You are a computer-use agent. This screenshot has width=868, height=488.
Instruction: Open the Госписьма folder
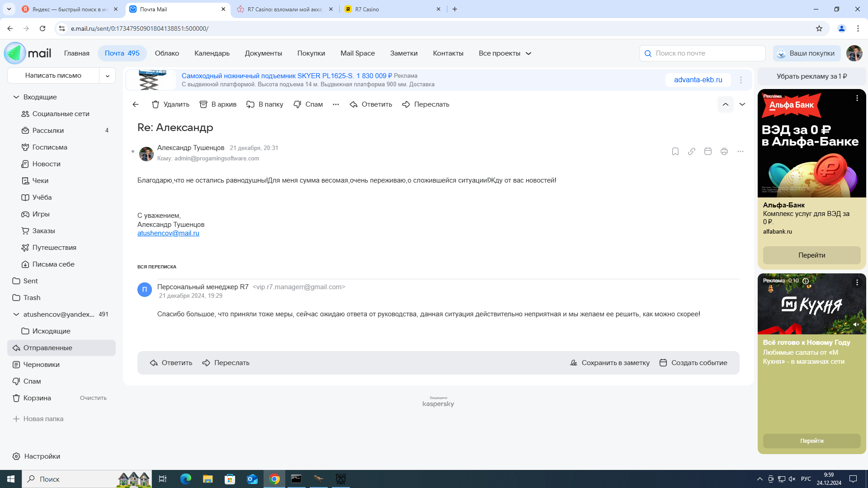pyautogui.click(x=61, y=147)
